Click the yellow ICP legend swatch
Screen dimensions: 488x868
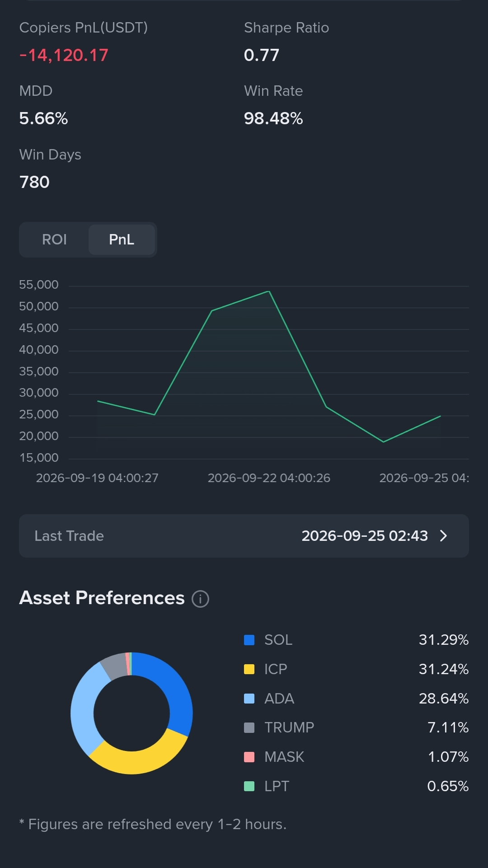[x=249, y=669]
